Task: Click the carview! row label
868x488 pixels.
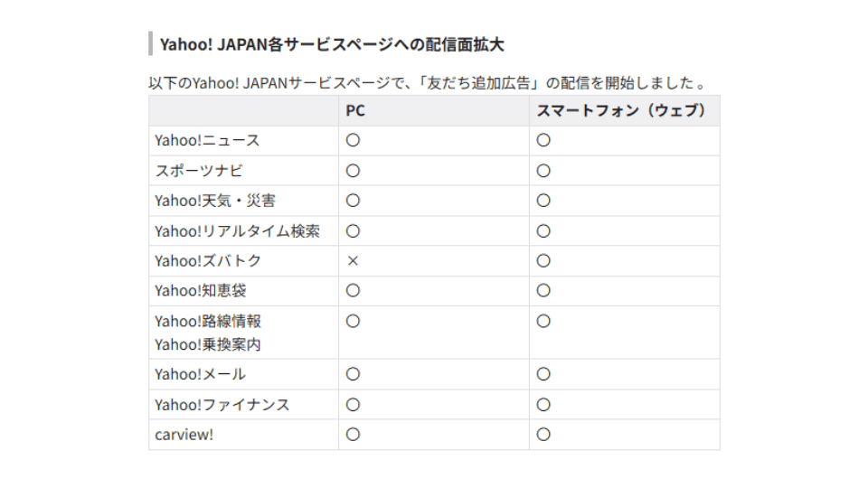Action: pyautogui.click(x=184, y=435)
